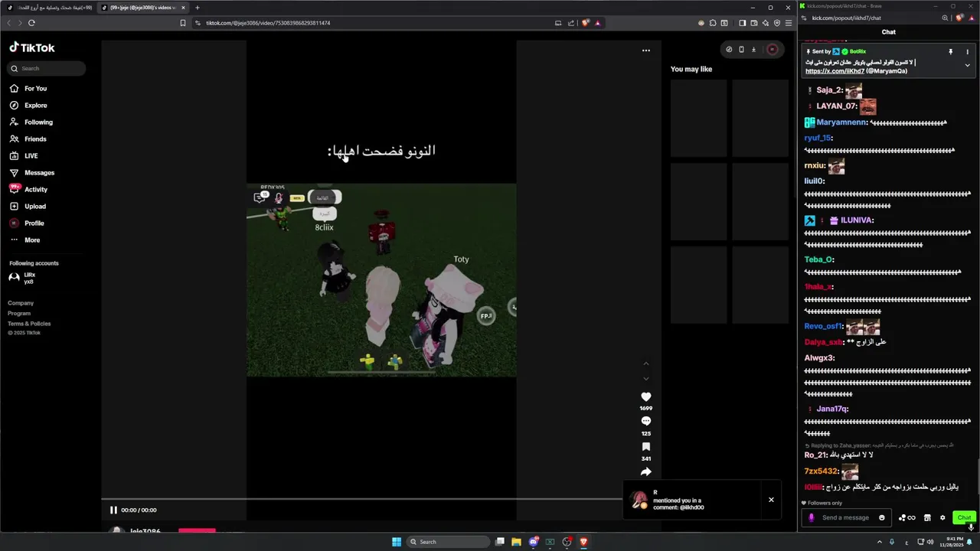Open three-dot menu on pinned Kick message

968,52
